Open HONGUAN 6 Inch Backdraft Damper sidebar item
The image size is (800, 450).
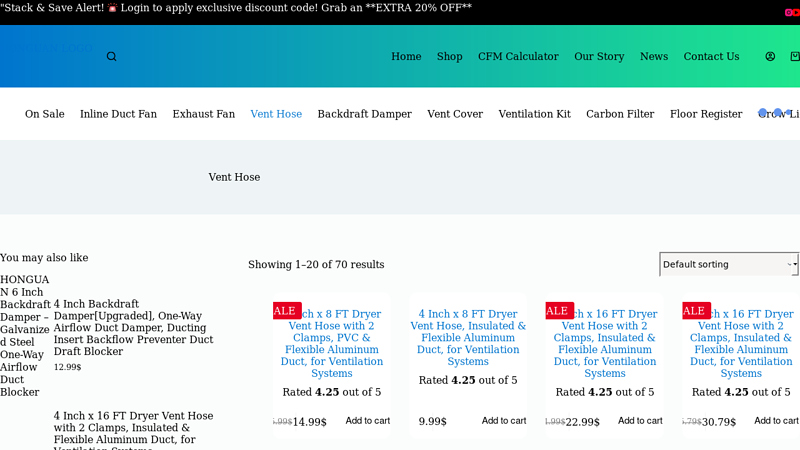click(25, 335)
